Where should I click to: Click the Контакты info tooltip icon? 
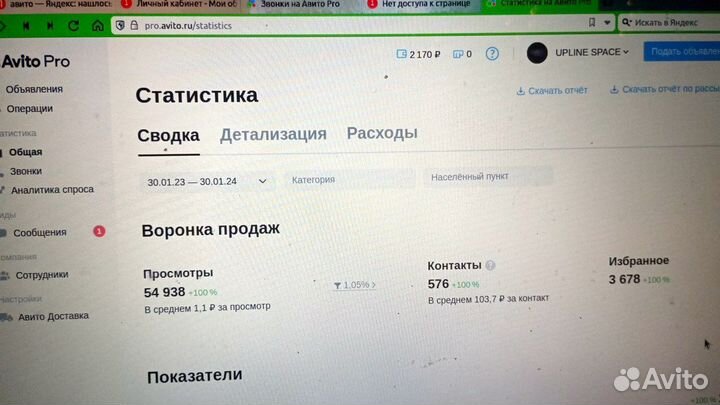(x=490, y=265)
